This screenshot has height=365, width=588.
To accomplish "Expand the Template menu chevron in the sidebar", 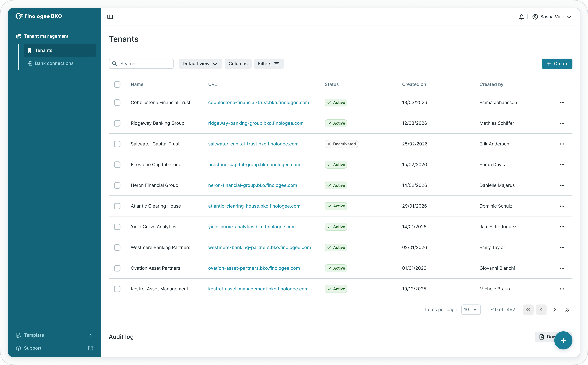I will point(90,335).
